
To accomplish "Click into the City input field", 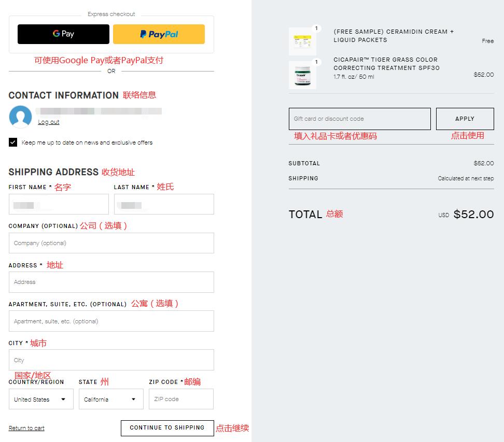I will (x=111, y=360).
